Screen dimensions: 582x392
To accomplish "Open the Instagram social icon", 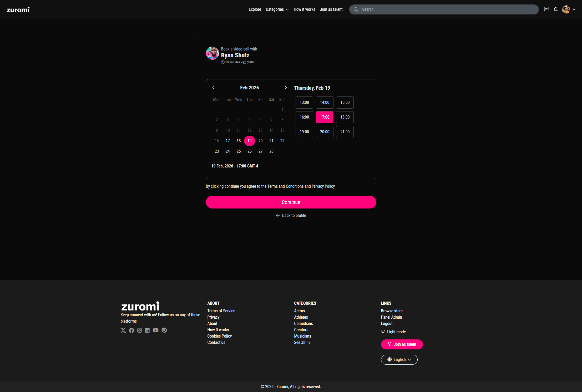I will (x=140, y=330).
